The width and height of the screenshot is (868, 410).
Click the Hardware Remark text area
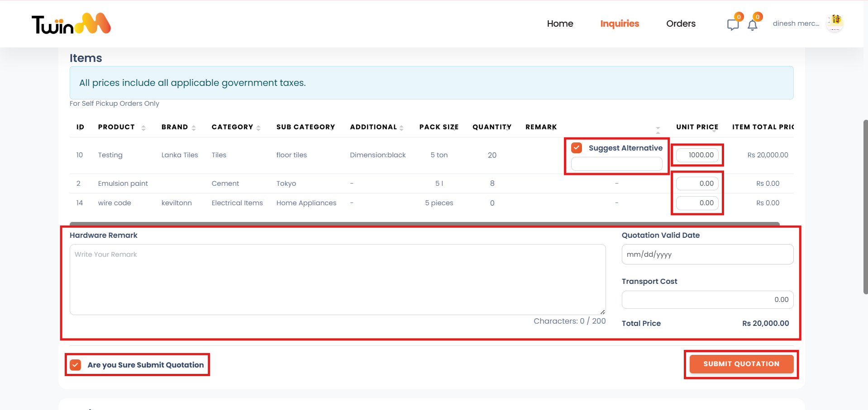[337, 279]
